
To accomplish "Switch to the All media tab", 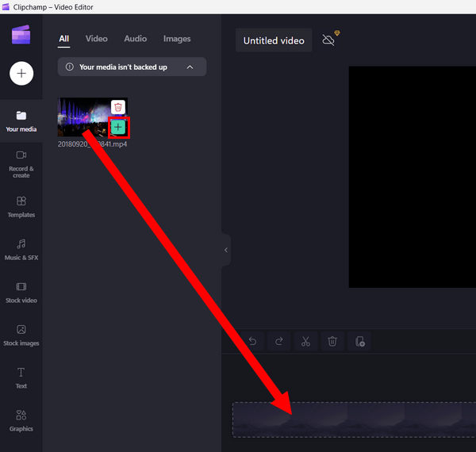I will pos(63,39).
